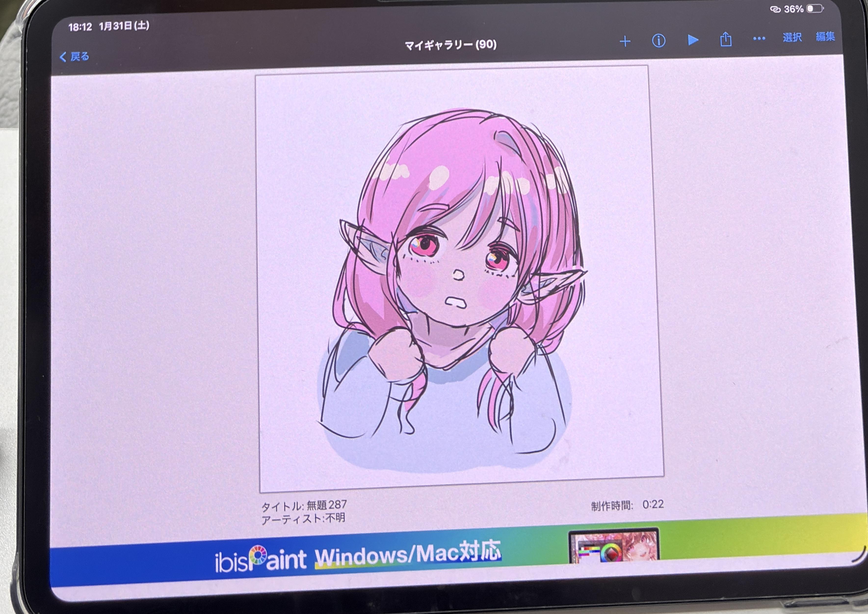The height and width of the screenshot is (614, 868).
Task: Tap 選択 to select artworks
Action: [792, 38]
